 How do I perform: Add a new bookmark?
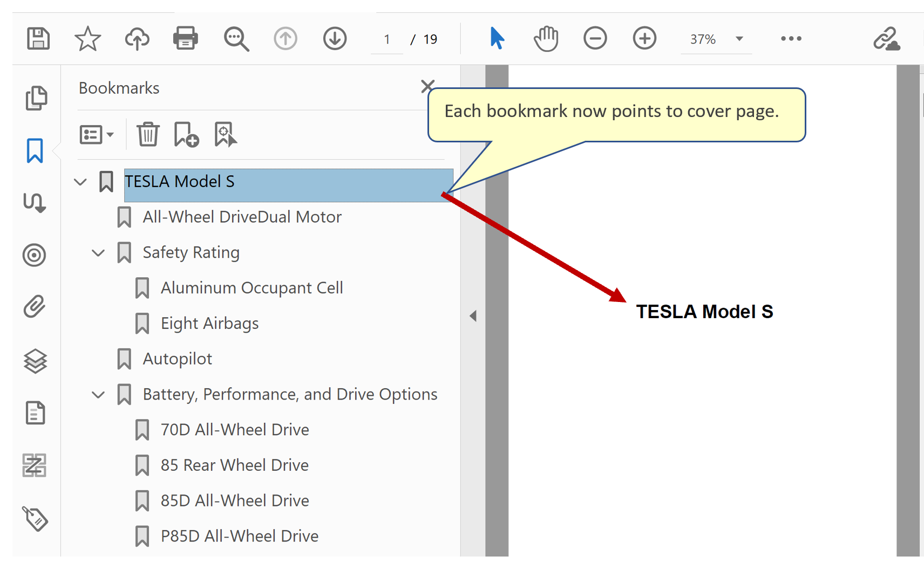(x=186, y=134)
